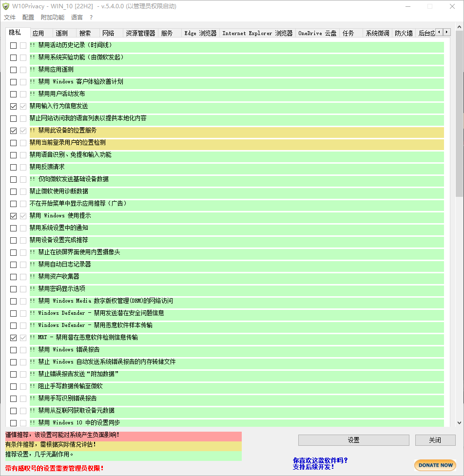Check 禁用自动日志记录器 checkbox
Image resolution: width=464 pixels, height=476 pixels.
[x=13, y=265]
